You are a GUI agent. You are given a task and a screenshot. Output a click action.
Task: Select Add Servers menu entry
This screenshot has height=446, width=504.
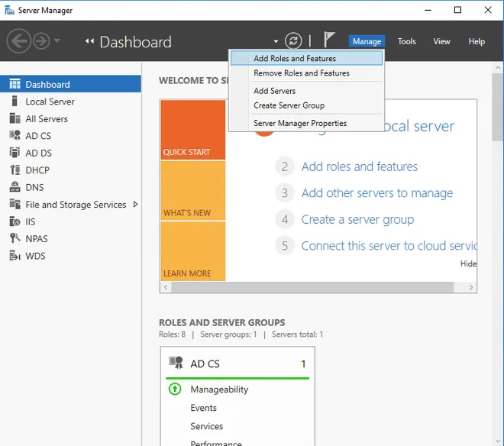coord(307,91)
